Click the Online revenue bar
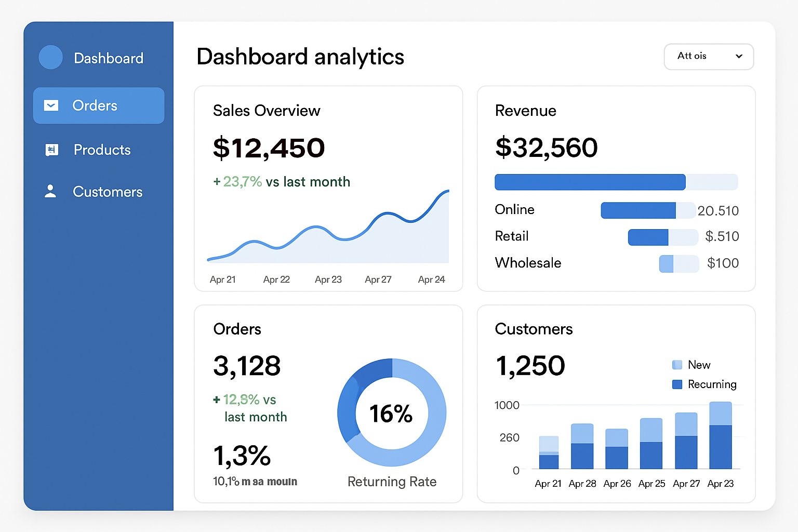 click(x=647, y=210)
